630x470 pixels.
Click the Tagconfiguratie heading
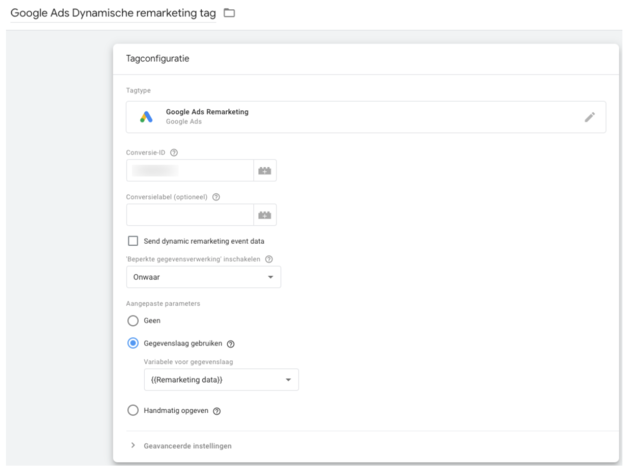pos(158,59)
